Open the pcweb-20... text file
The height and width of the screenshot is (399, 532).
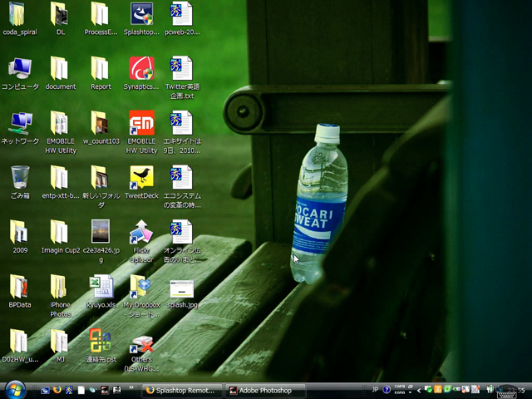click(x=181, y=14)
